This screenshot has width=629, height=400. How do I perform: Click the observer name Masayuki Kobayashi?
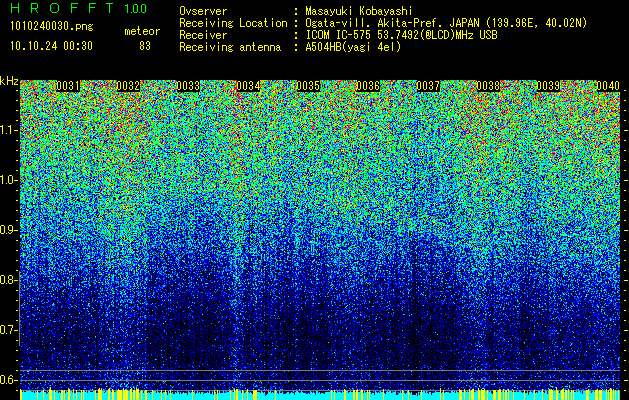pos(359,11)
